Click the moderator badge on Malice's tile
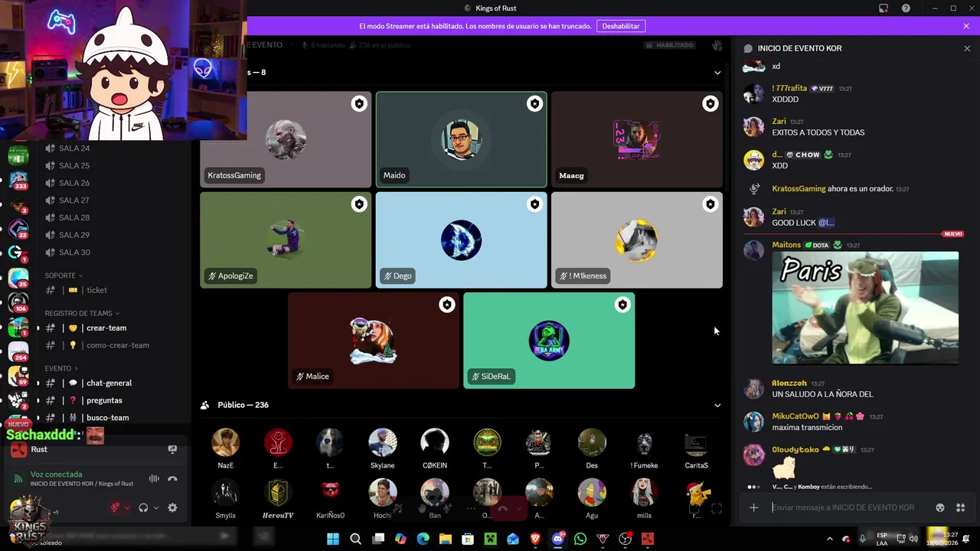Image resolution: width=980 pixels, height=551 pixels. point(446,305)
